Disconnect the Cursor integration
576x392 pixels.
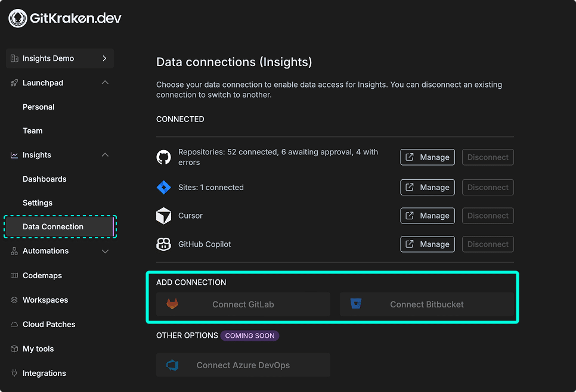pyautogui.click(x=488, y=216)
